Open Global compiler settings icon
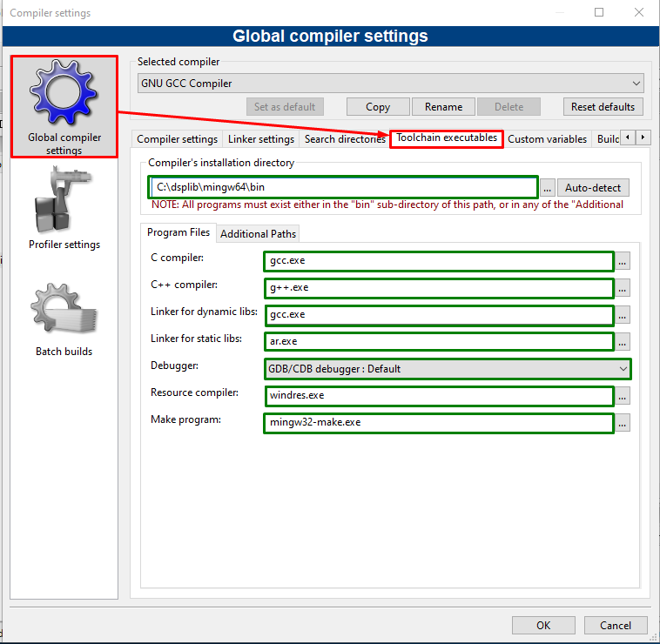 click(x=64, y=105)
